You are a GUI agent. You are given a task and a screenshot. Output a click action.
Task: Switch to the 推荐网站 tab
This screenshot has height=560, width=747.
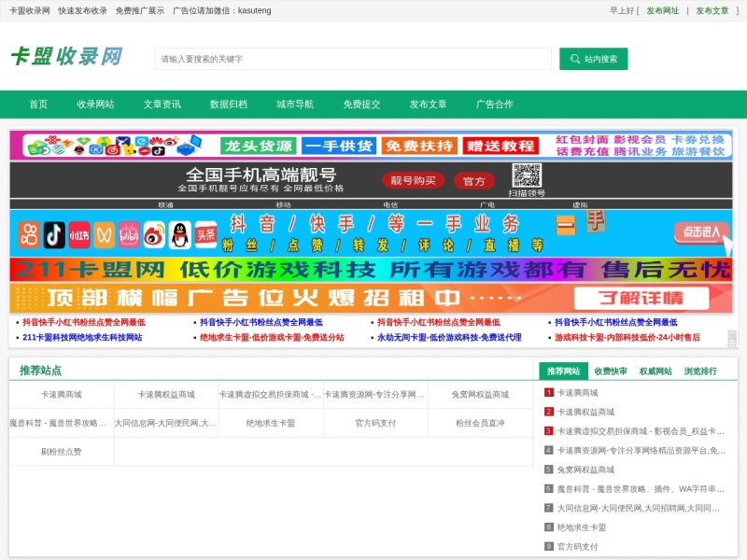pyautogui.click(x=563, y=371)
